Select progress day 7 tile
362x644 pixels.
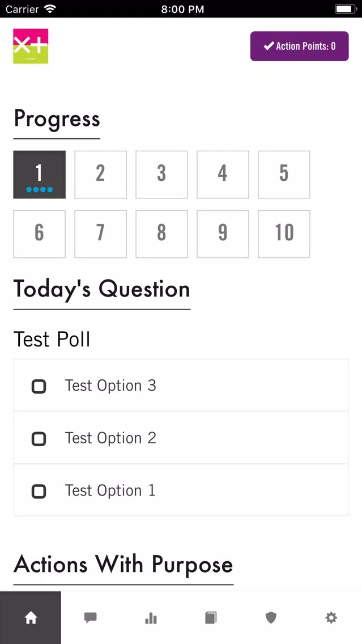[x=101, y=234]
